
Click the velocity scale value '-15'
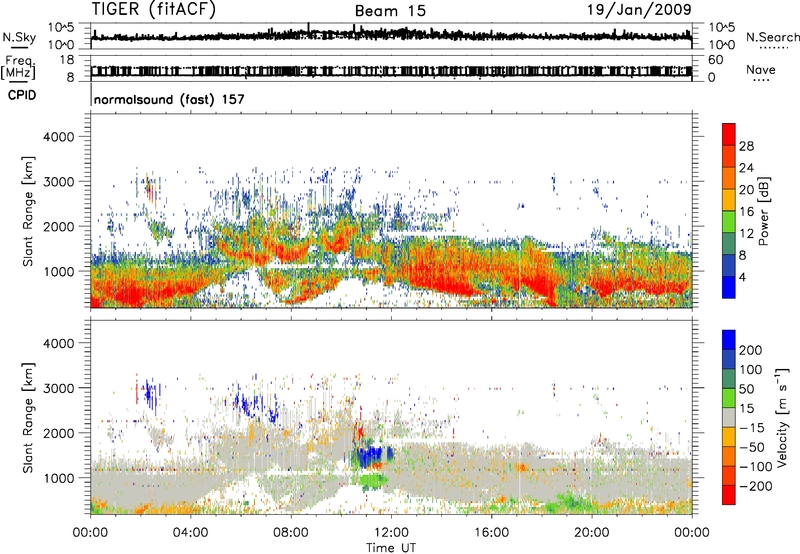coord(752,428)
